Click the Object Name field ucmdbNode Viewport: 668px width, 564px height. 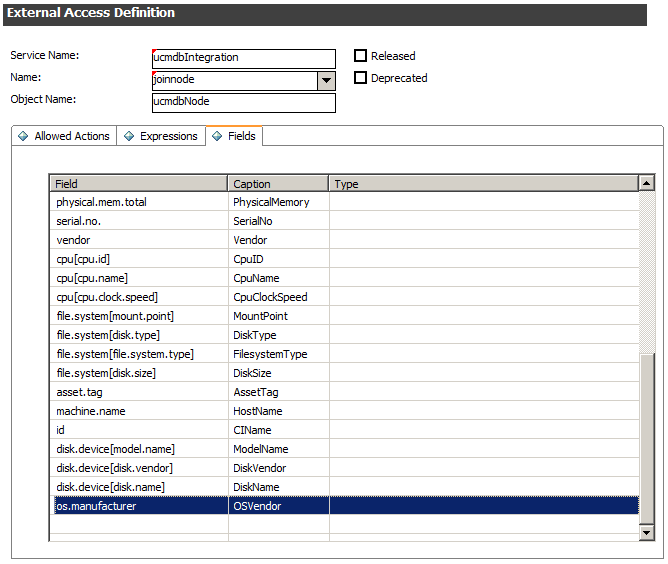pyautogui.click(x=243, y=103)
